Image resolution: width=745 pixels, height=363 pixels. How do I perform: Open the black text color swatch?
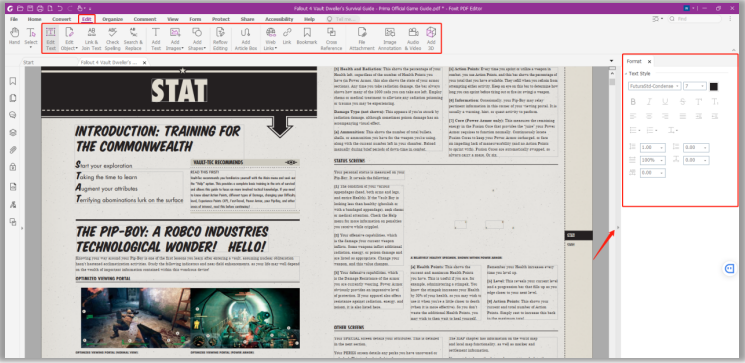click(x=714, y=86)
